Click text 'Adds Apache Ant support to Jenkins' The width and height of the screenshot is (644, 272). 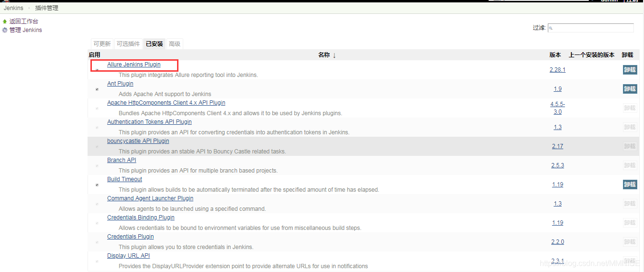(x=165, y=94)
